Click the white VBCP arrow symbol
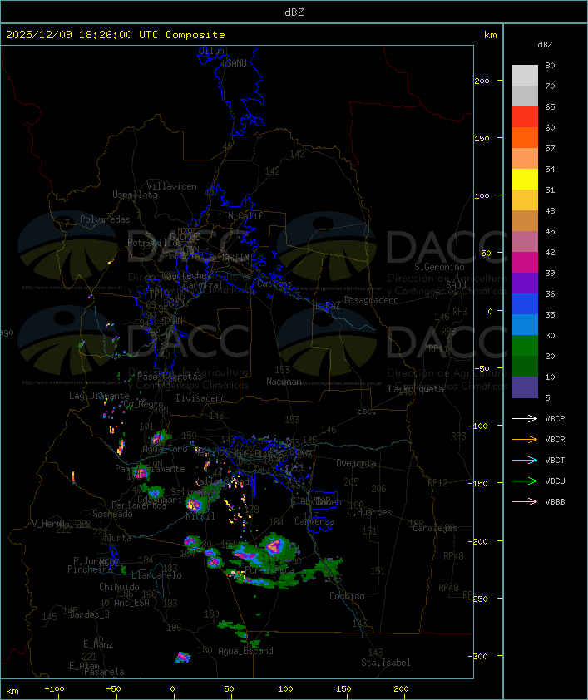The width and height of the screenshot is (588, 700). coord(525,418)
